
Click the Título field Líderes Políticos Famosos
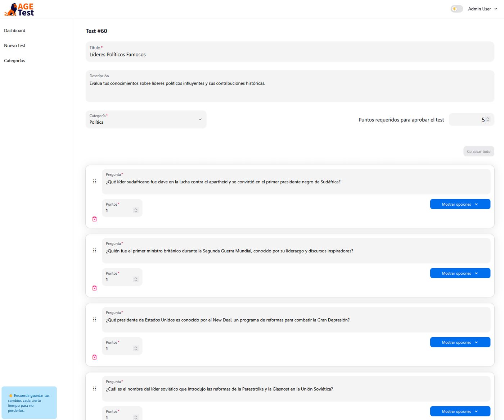coord(290,51)
